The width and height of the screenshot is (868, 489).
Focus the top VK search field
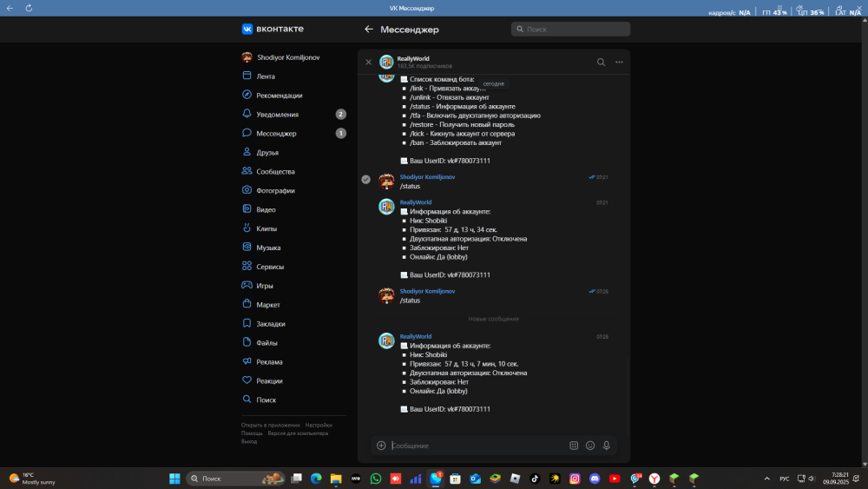pyautogui.click(x=570, y=29)
